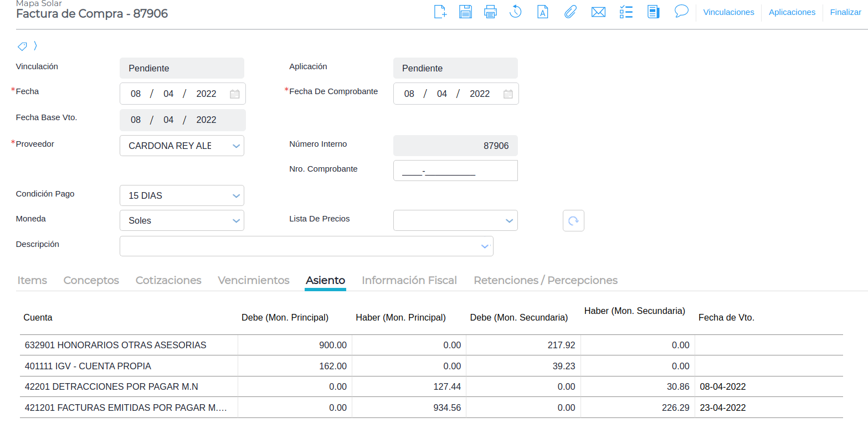Click the new document icon
868x423 pixels.
tap(440, 12)
